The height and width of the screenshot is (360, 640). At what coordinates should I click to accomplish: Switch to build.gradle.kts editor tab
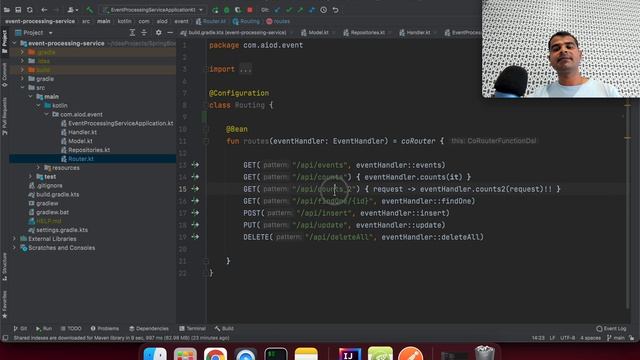pos(234,33)
